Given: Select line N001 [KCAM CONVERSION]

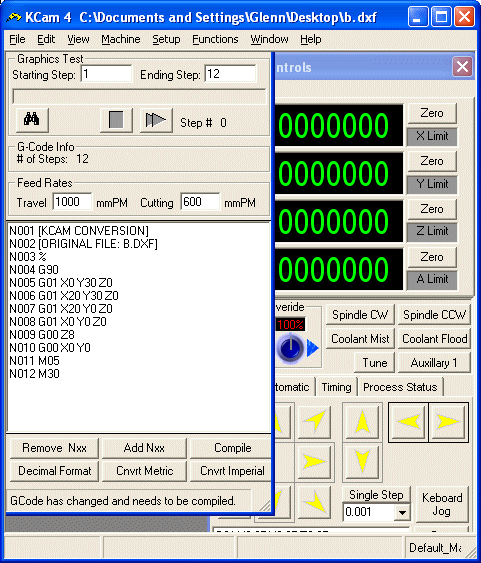Looking at the screenshot, I should 79,231.
